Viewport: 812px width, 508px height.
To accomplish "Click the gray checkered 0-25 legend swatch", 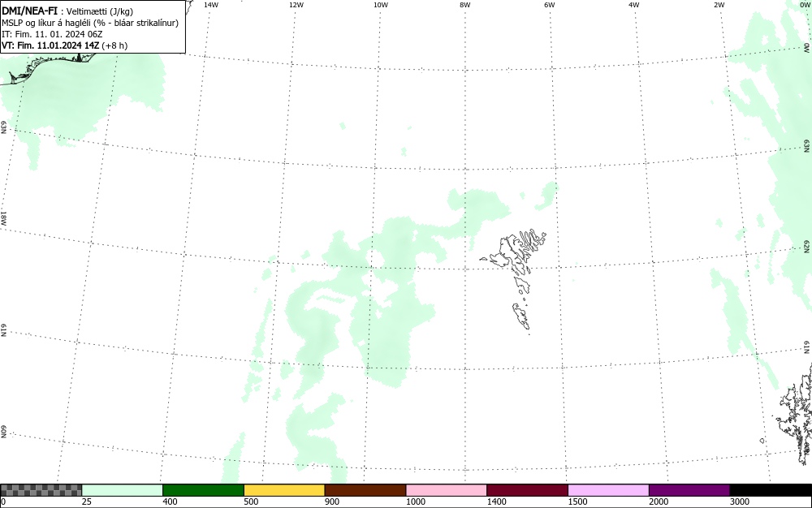I will click(x=41, y=490).
